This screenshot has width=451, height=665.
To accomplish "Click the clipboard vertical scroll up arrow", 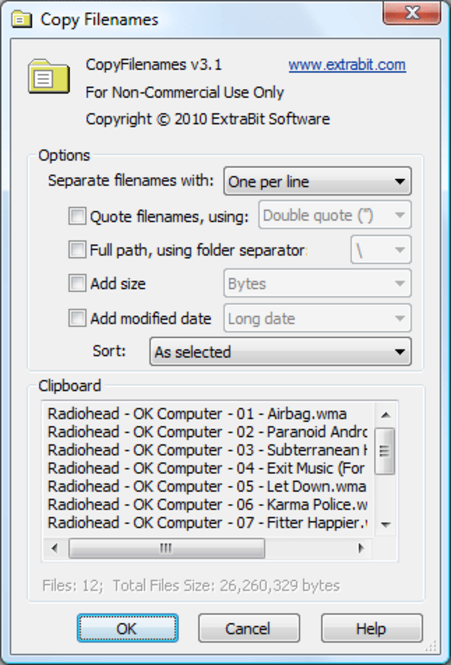I will pyautogui.click(x=385, y=415).
